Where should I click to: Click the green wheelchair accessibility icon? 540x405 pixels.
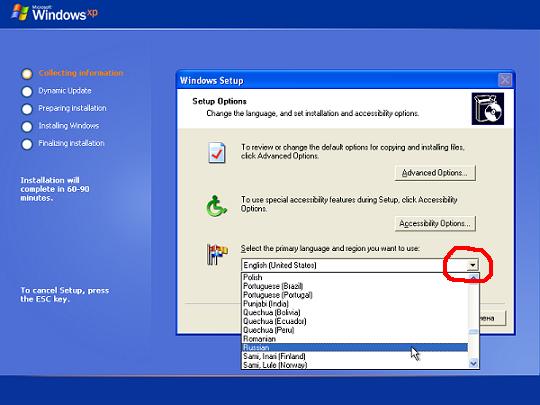point(216,206)
